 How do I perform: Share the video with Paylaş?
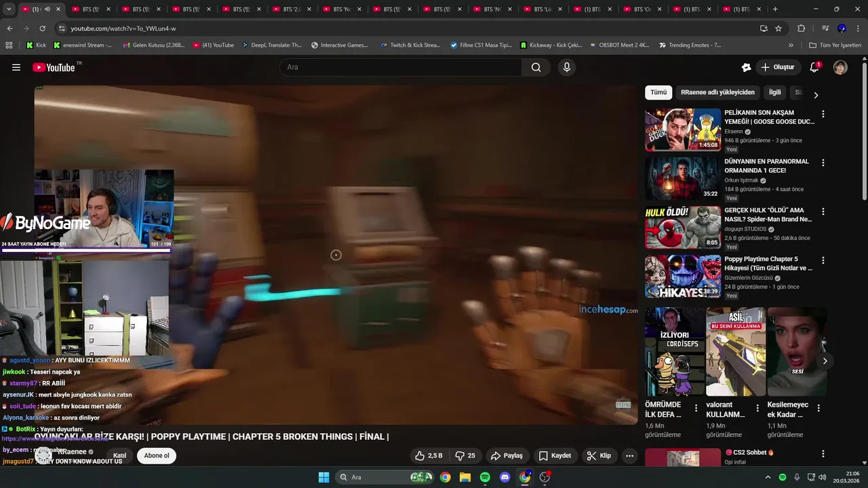click(x=507, y=455)
